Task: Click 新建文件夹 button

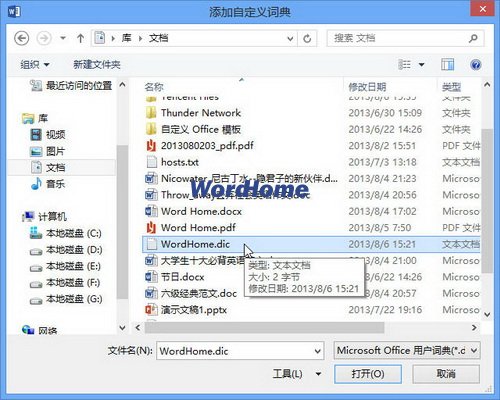Action: (x=97, y=64)
